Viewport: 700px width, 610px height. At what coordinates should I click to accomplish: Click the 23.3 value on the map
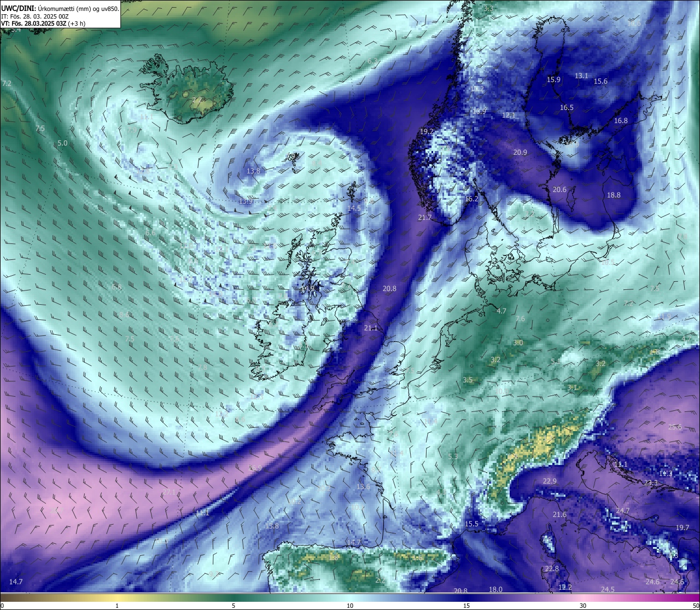pos(651,483)
